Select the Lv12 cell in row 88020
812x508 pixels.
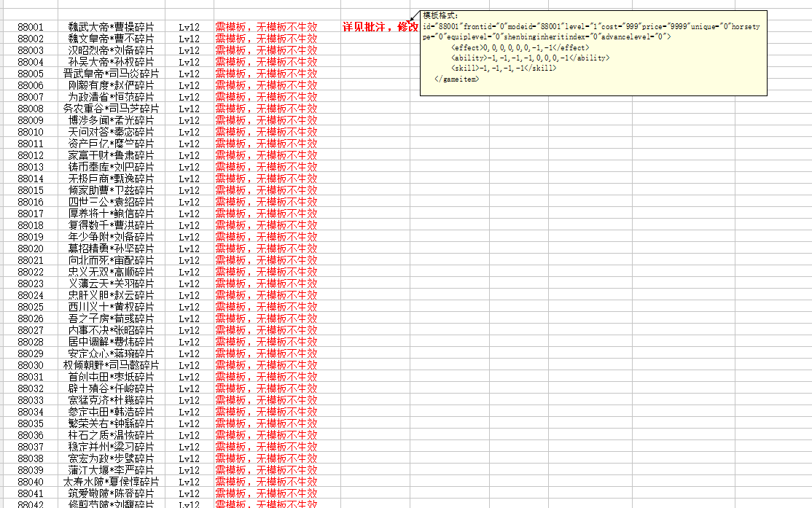(189, 249)
